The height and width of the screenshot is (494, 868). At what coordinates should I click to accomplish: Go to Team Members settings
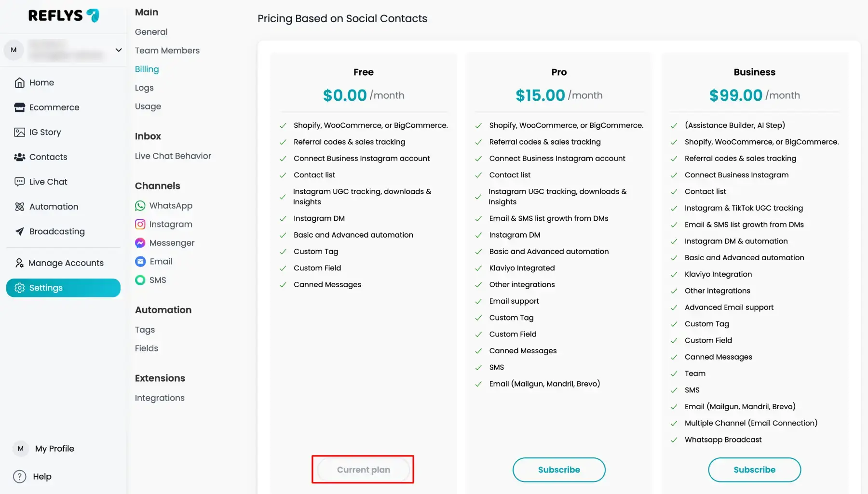tap(167, 51)
